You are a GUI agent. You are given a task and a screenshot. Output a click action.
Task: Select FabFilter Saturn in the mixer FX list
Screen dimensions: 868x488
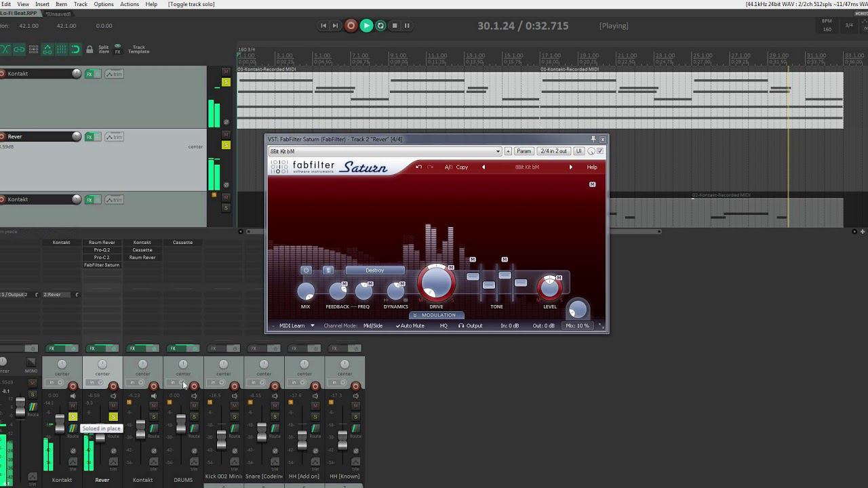click(102, 265)
